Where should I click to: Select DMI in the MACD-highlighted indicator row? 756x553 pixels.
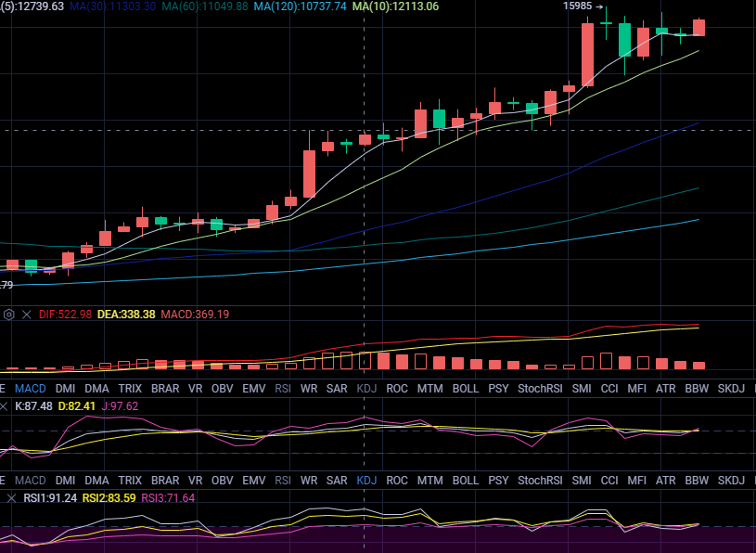[65, 389]
